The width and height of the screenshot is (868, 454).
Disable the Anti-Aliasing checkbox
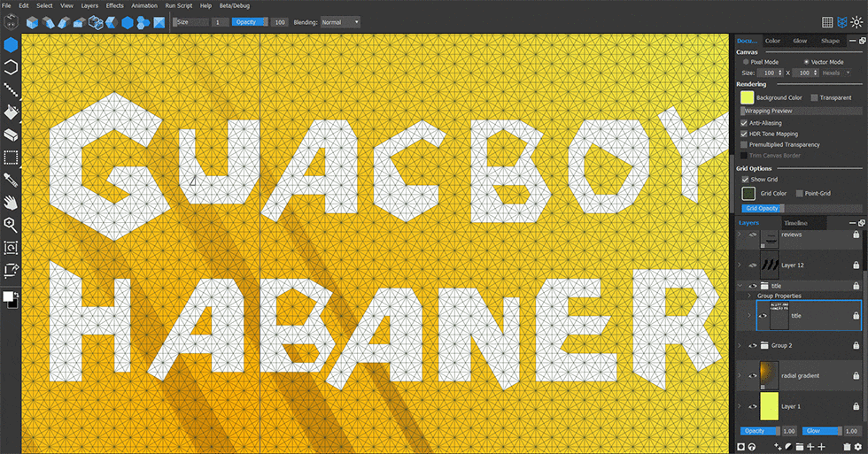745,123
